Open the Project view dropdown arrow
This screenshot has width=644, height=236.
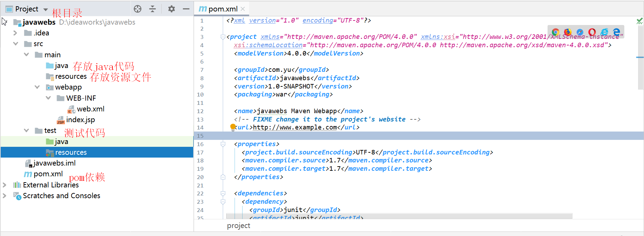(45, 9)
